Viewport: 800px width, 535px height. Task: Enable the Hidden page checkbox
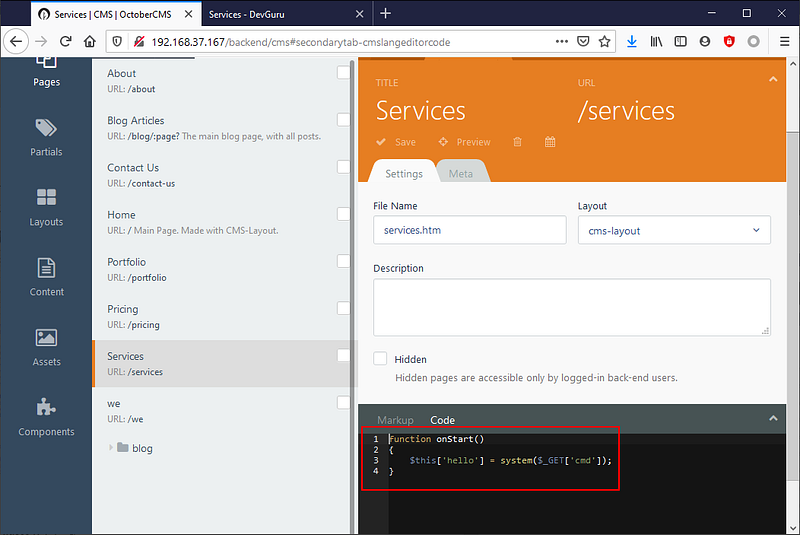coord(380,359)
